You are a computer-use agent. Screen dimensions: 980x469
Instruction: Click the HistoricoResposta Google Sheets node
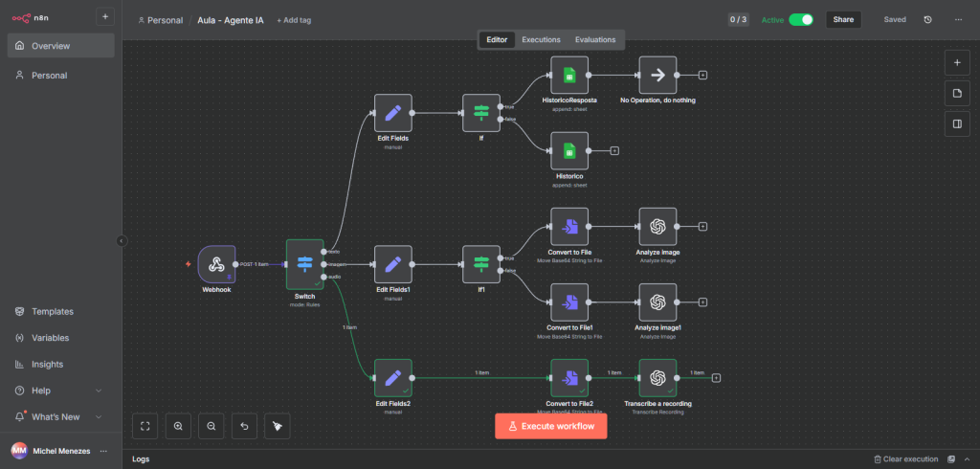click(x=569, y=75)
